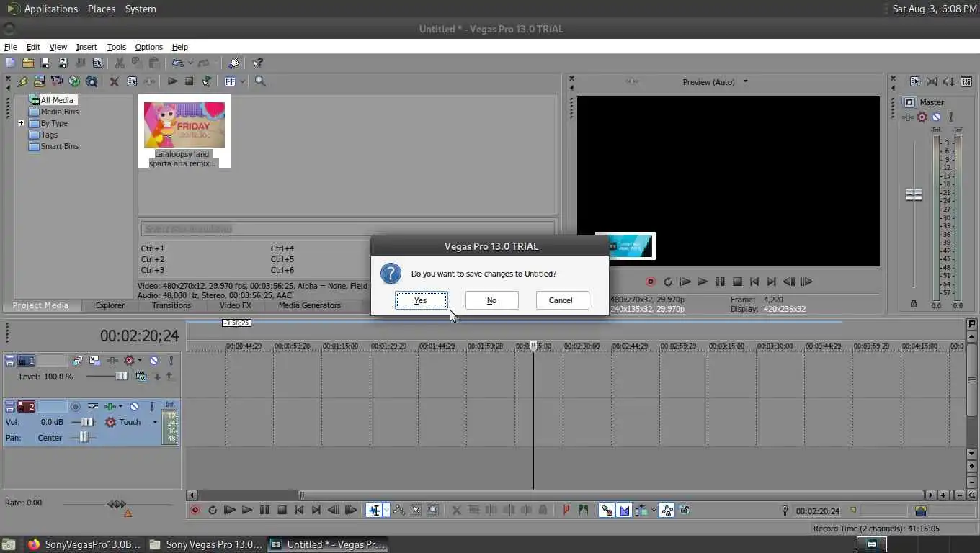Toggle solo on audio track 2
Screen dimensions: 980x553
tap(152, 406)
